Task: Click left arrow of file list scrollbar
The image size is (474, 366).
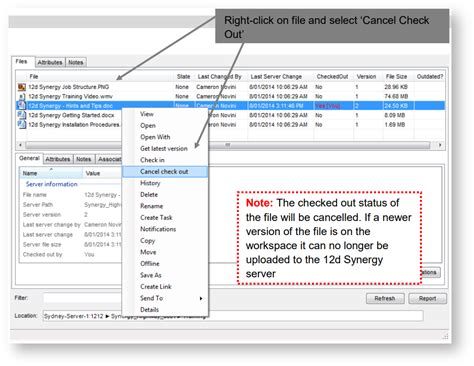Action: [x=21, y=145]
